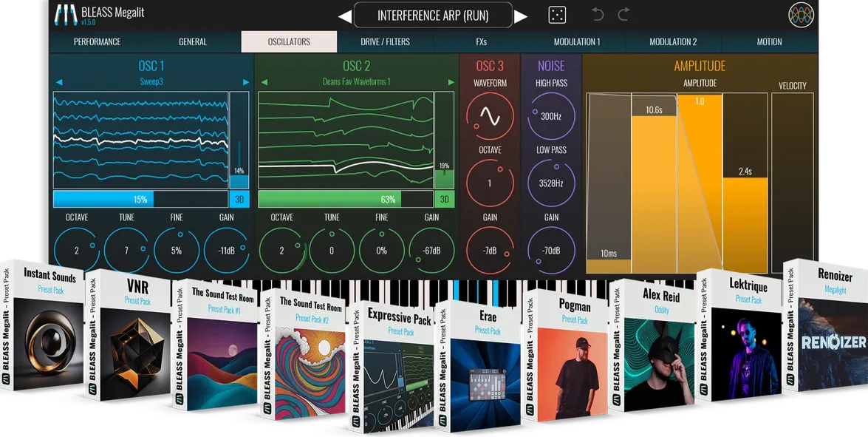Toggle the OSC 2 3D view button
The height and width of the screenshot is (437, 868).
click(445, 200)
